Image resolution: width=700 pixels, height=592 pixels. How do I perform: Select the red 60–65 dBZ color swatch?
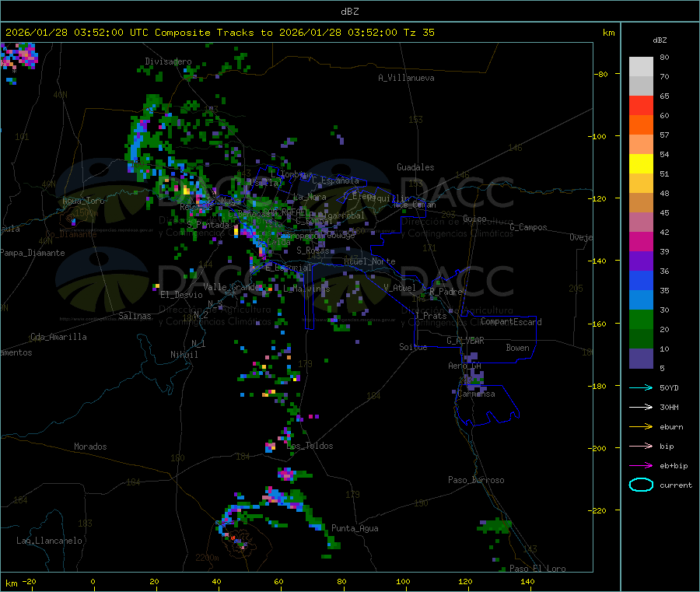point(641,105)
